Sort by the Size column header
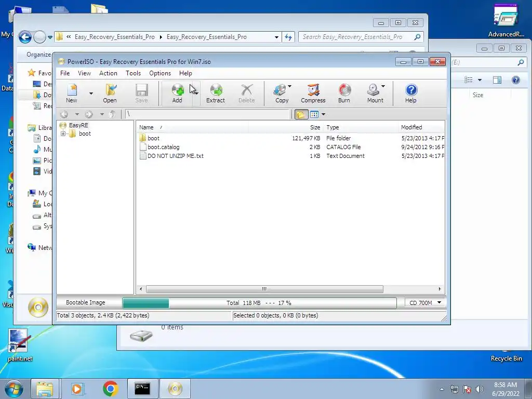The height and width of the screenshot is (399, 532). [x=286, y=127]
